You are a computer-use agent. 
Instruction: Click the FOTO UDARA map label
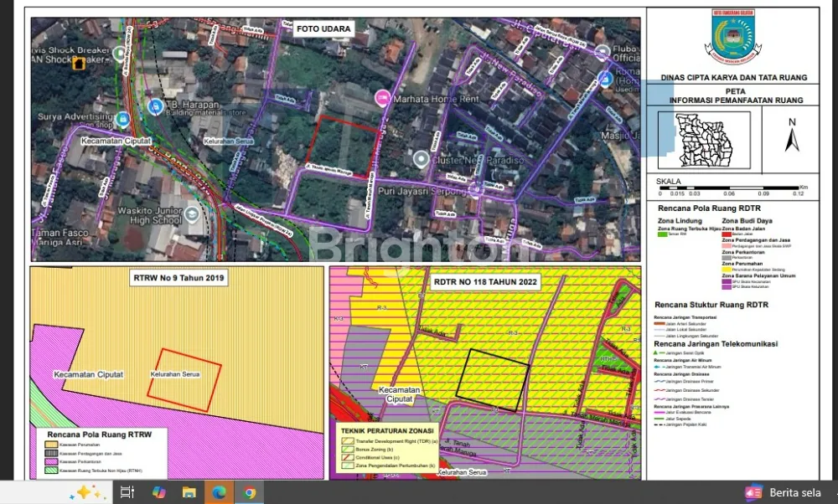click(x=323, y=29)
